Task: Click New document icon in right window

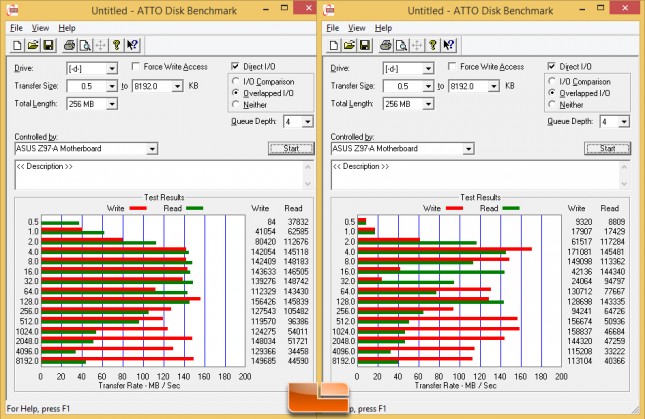Action: (x=334, y=45)
